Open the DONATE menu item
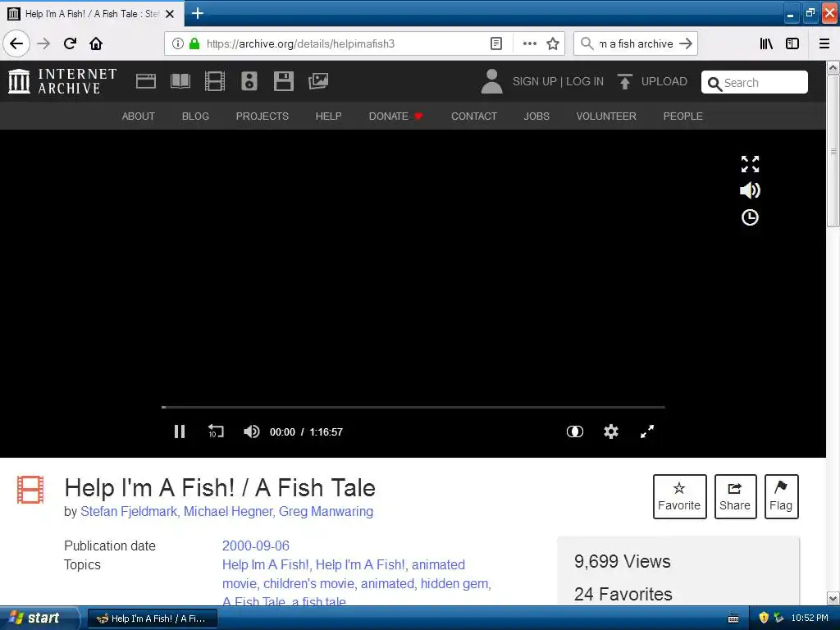Image resolution: width=840 pixels, height=630 pixels. point(396,116)
